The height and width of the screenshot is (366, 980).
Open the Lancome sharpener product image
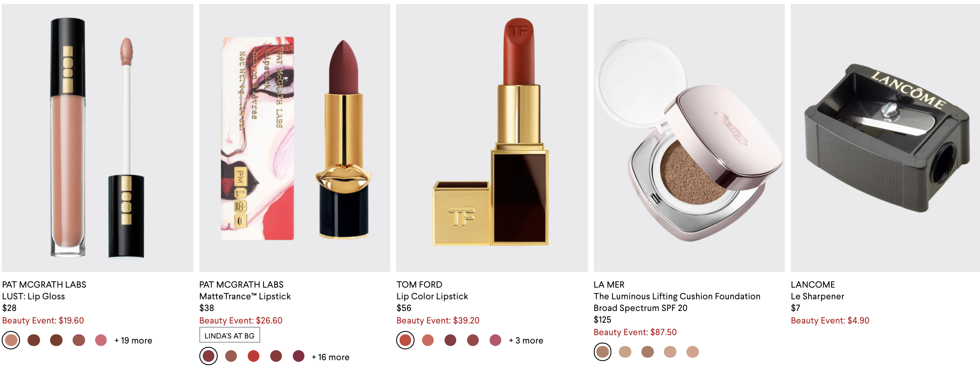885,138
